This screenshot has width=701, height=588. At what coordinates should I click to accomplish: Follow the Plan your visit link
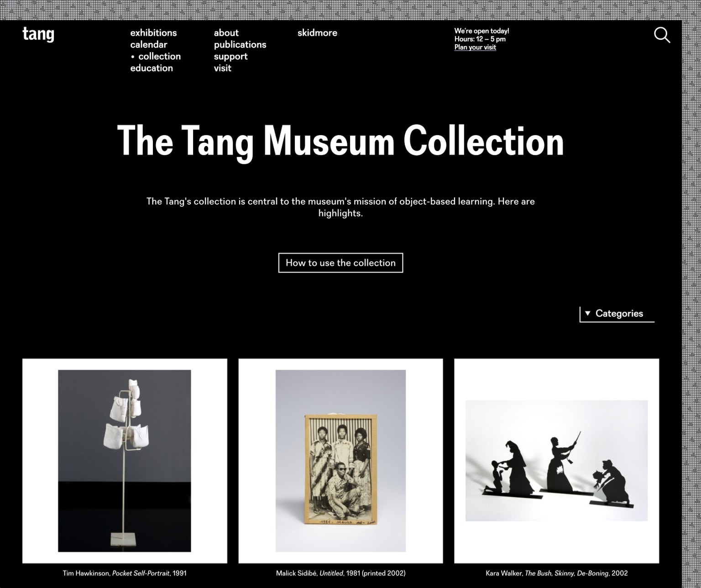pos(475,47)
